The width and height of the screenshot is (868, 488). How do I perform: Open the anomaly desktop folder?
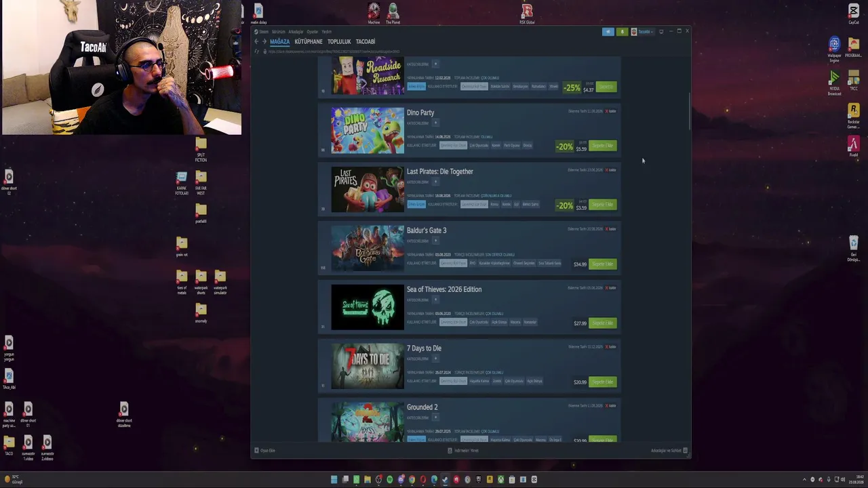tap(201, 312)
